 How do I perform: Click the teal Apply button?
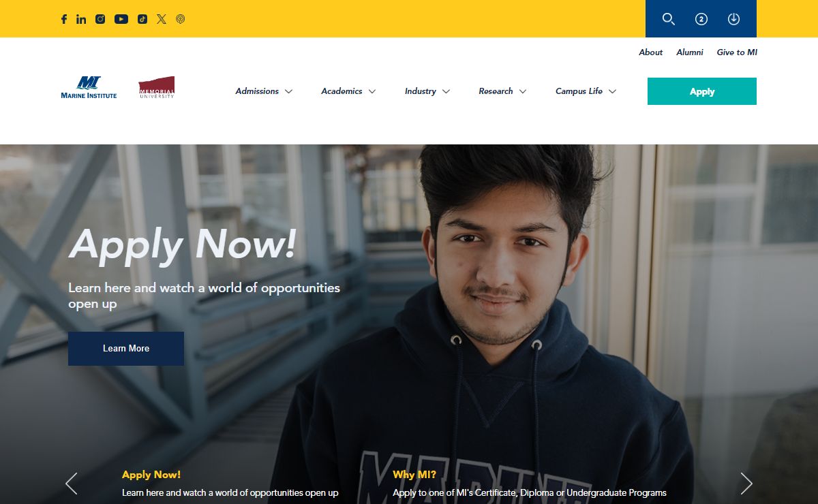[x=702, y=91]
